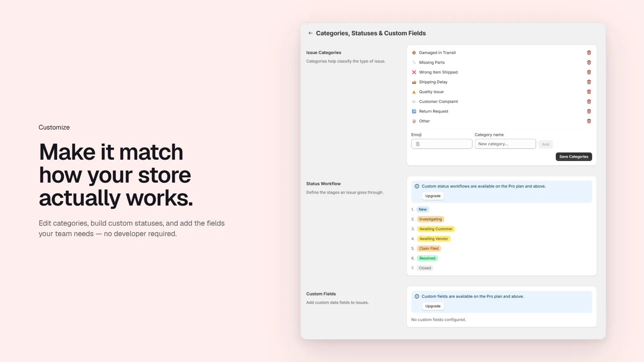Click the package emoji beside Damaged in Transit

coord(414,53)
